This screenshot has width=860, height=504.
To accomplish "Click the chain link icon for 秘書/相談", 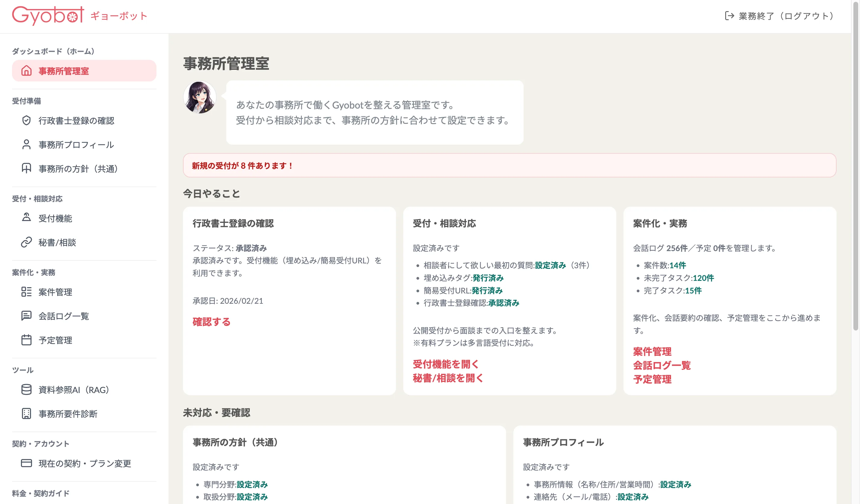I will point(26,242).
